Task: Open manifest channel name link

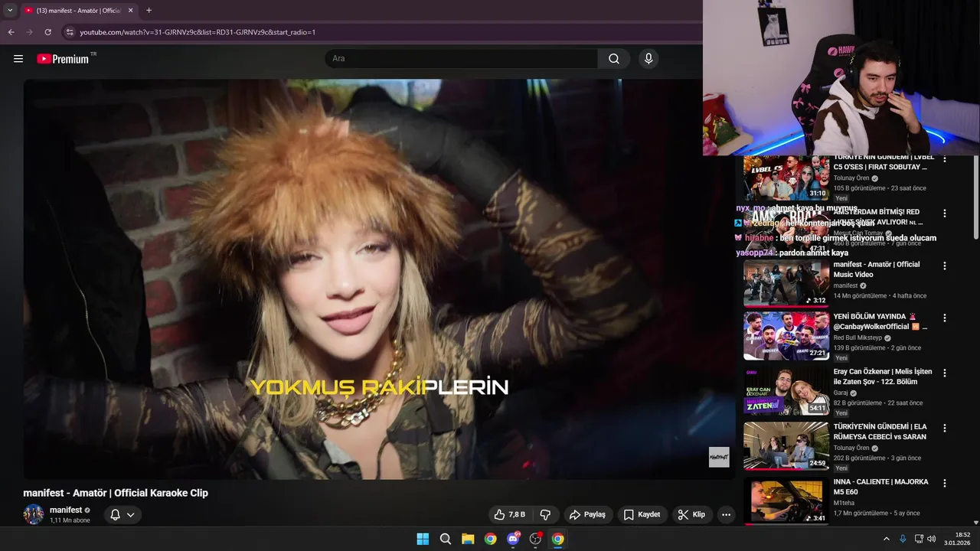Action: (x=66, y=510)
